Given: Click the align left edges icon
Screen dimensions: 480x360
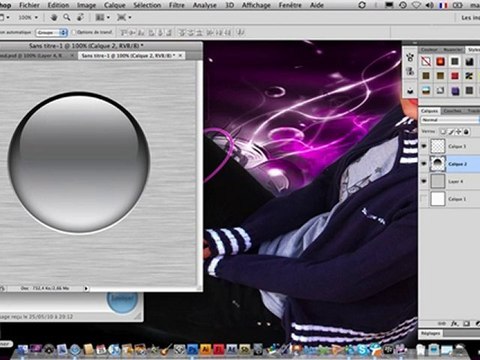Looking at the screenshot, I should click(152, 32).
